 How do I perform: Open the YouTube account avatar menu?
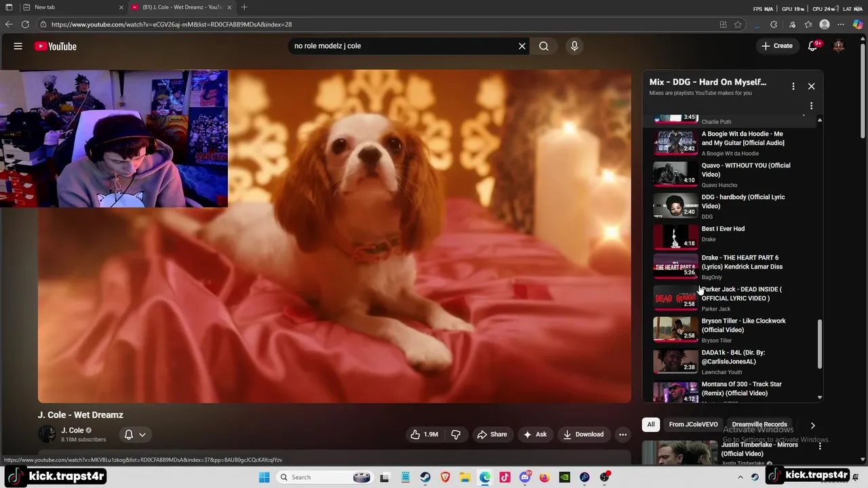click(x=839, y=46)
